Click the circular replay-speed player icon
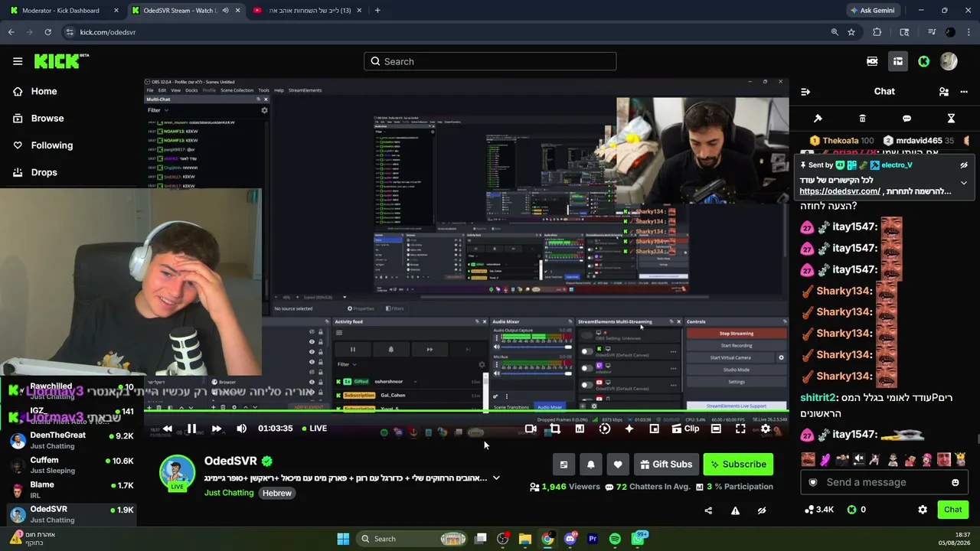Screen dimensions: 980x551 605,429
